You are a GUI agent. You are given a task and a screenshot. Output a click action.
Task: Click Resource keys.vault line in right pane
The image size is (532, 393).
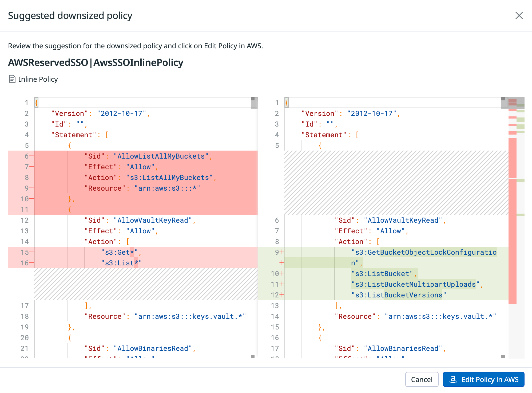416,316
